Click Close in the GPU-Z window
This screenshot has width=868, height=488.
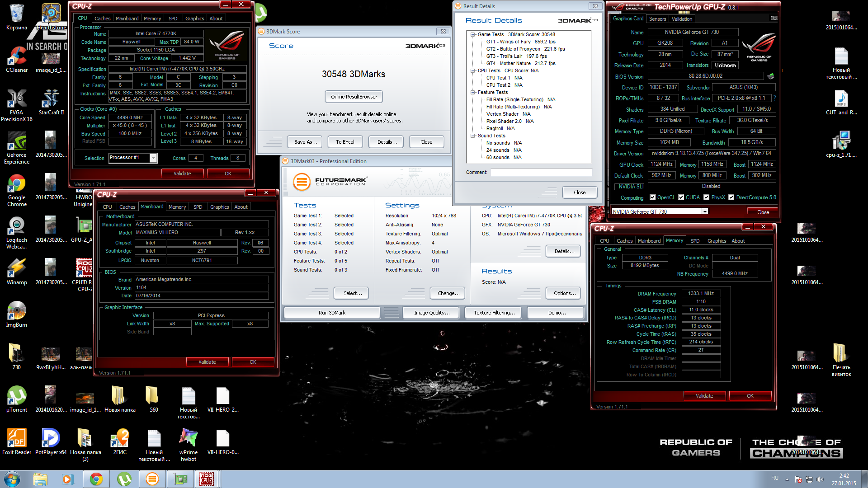763,212
